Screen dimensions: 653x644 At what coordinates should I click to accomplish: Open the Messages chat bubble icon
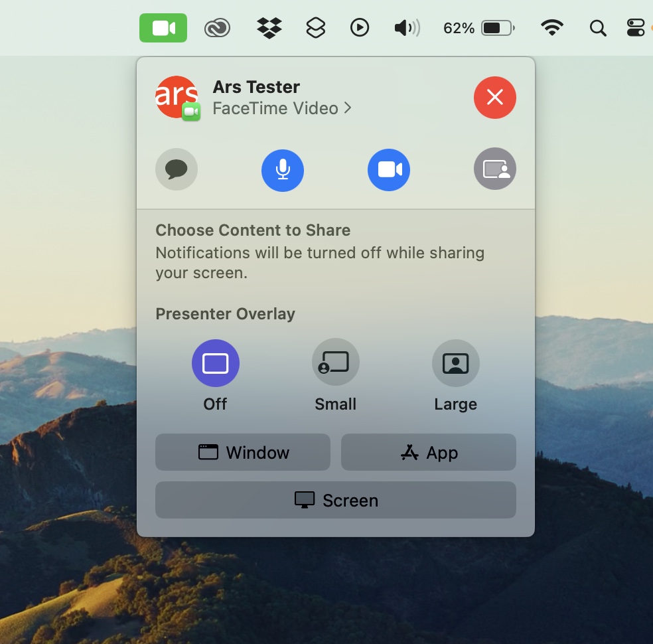176,169
